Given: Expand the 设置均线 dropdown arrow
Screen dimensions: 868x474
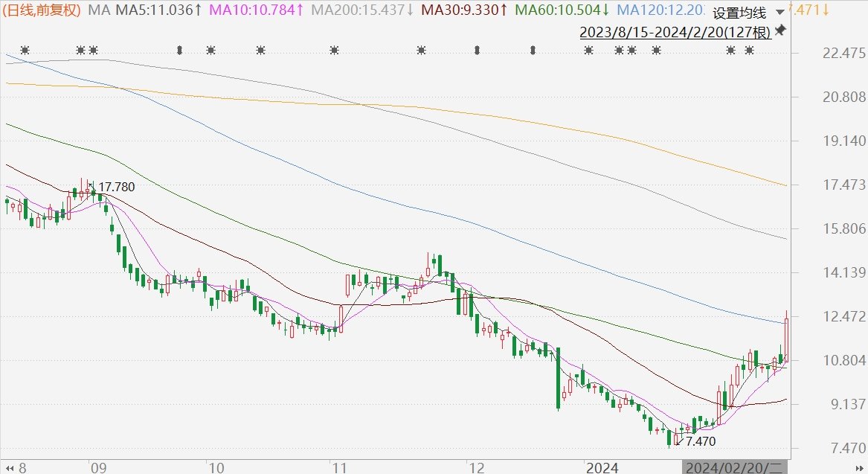Looking at the screenshot, I should point(779,13).
